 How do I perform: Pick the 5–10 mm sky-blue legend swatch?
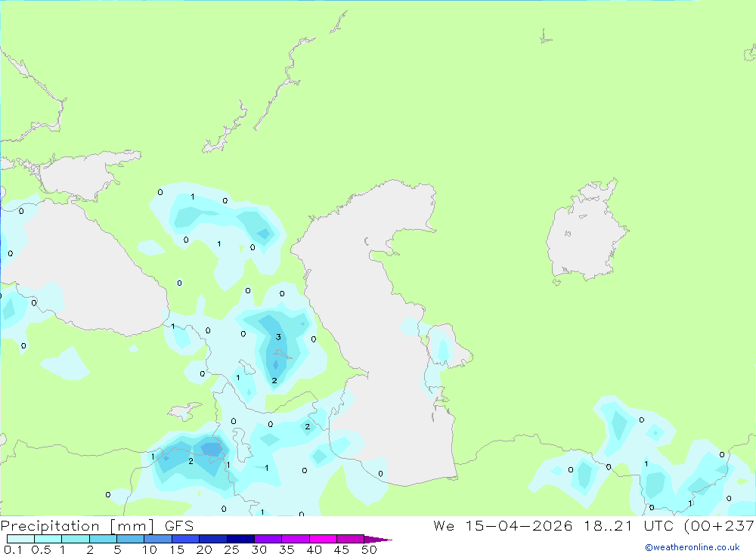click(x=131, y=539)
